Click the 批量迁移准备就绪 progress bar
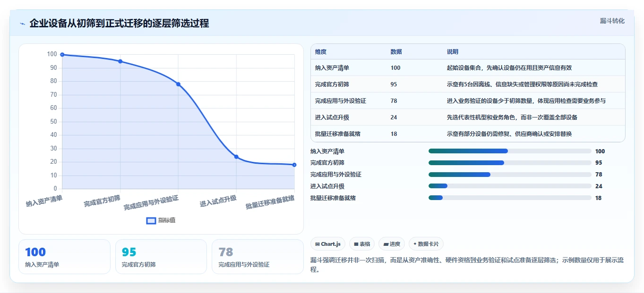Viewport: 644px width, 293px height. click(x=510, y=198)
